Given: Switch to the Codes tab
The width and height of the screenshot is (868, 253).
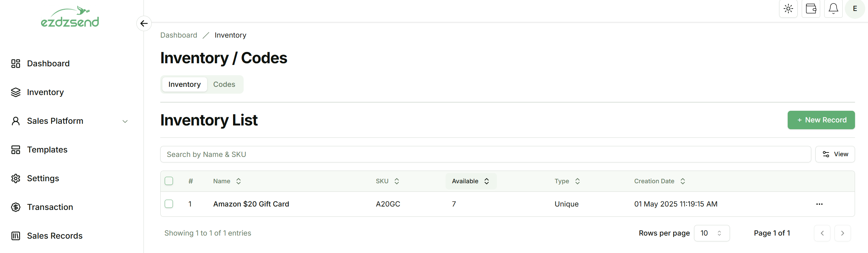Looking at the screenshot, I should (224, 84).
